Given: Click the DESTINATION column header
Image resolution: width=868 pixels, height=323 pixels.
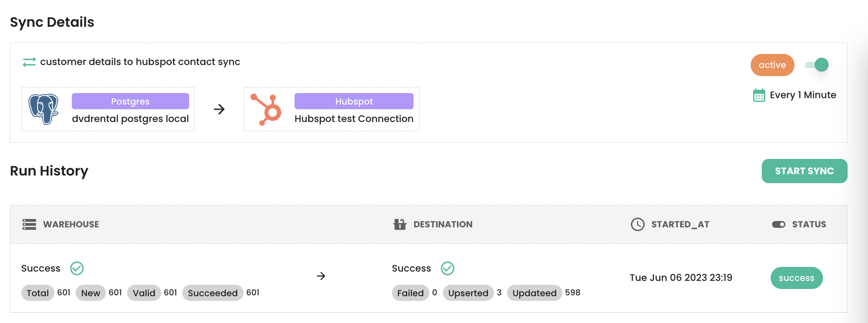Looking at the screenshot, I should click(443, 224).
